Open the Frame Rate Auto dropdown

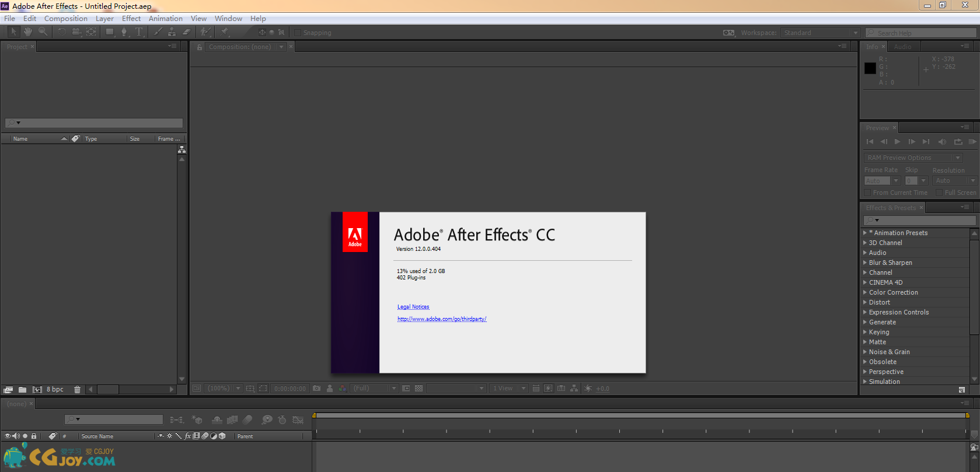(x=882, y=181)
